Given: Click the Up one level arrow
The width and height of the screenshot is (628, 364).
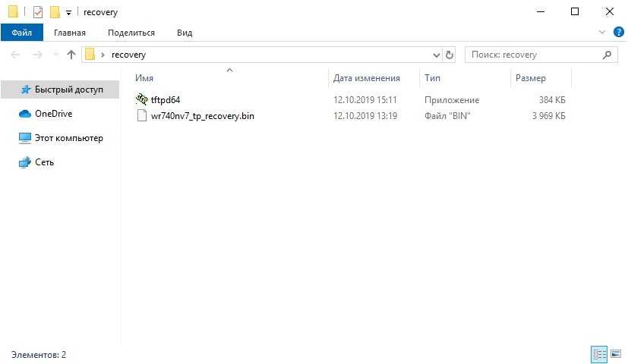Looking at the screenshot, I should pos(71,55).
